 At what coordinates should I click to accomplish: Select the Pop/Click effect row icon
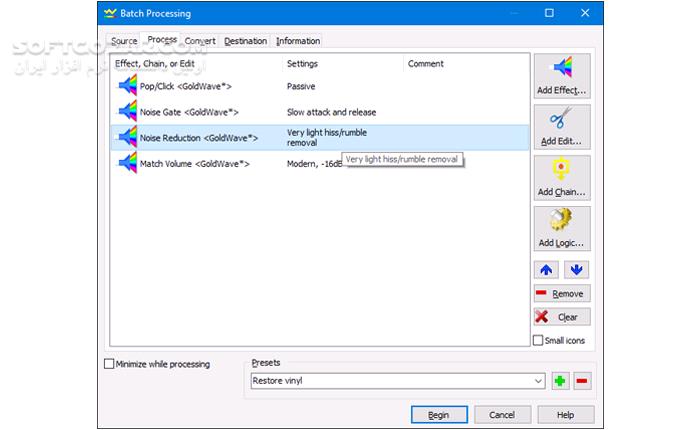[x=127, y=87]
